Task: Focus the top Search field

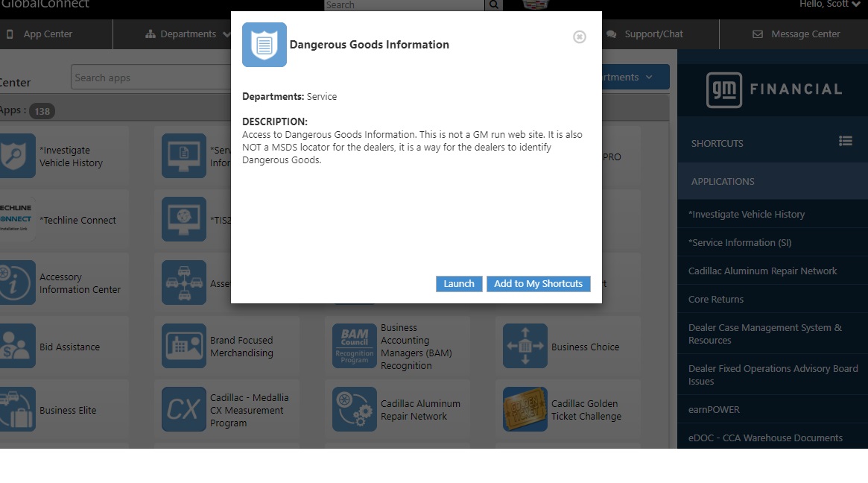Action: pyautogui.click(x=404, y=5)
